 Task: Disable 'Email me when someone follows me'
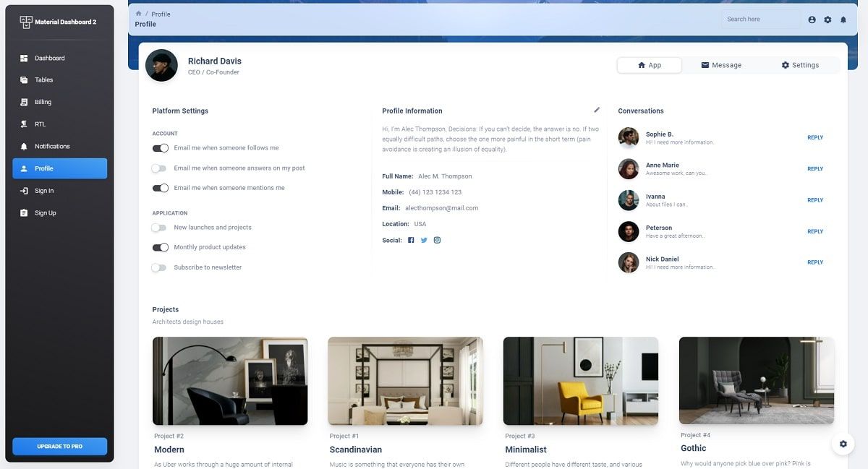161,148
